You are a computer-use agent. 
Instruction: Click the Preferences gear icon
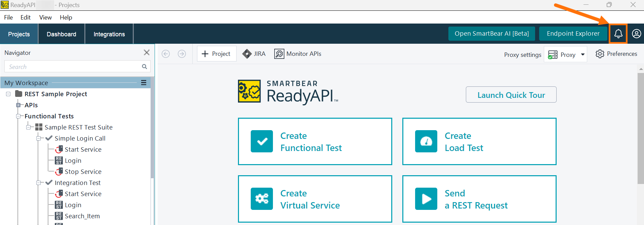600,54
